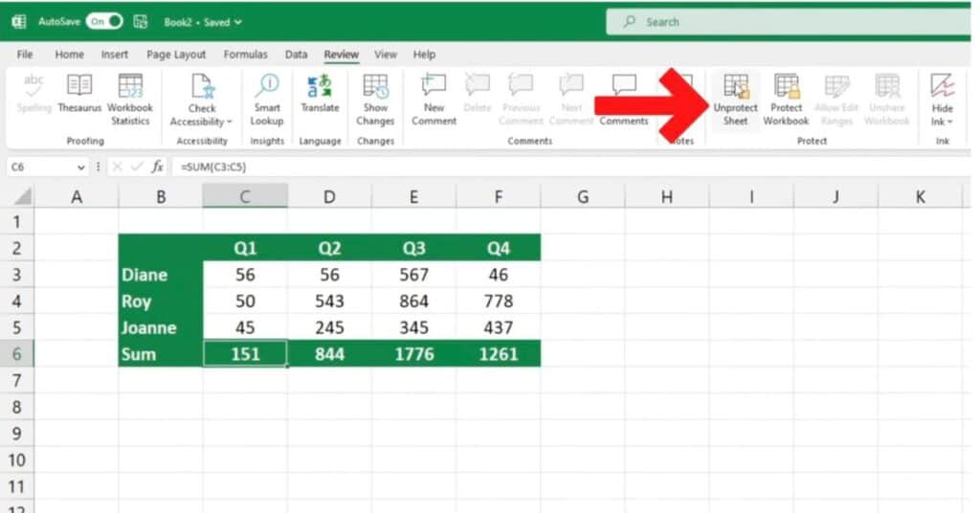
Task: Click into the Search box
Action: (x=789, y=22)
